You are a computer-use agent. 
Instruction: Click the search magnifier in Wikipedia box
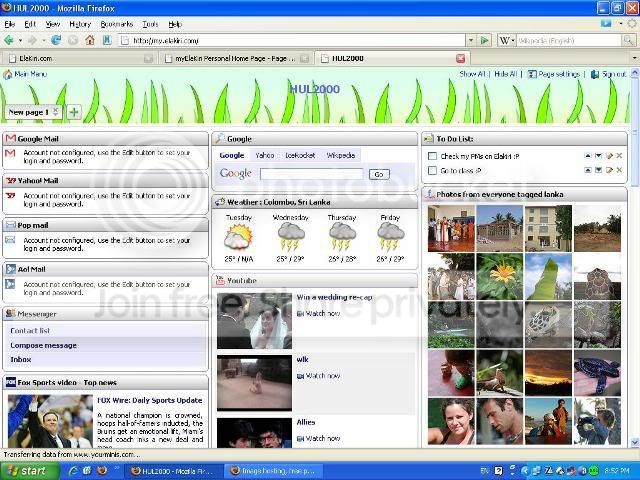(628, 40)
